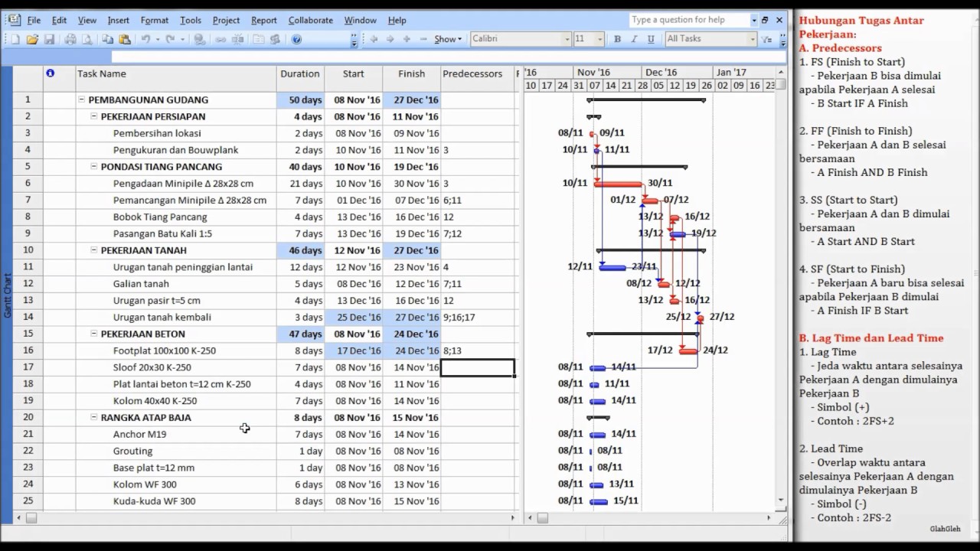This screenshot has width=980, height=551.
Task: Open the File menu
Action: pyautogui.click(x=34, y=20)
